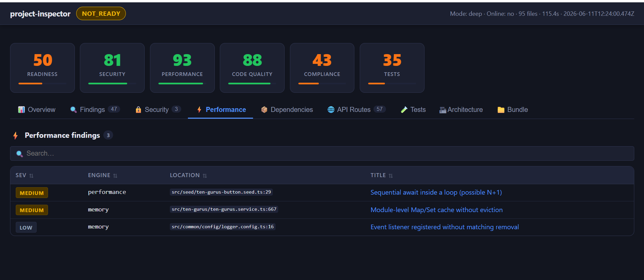Open Event listener registered without matching removal
The height and width of the screenshot is (280, 644).
445,227
